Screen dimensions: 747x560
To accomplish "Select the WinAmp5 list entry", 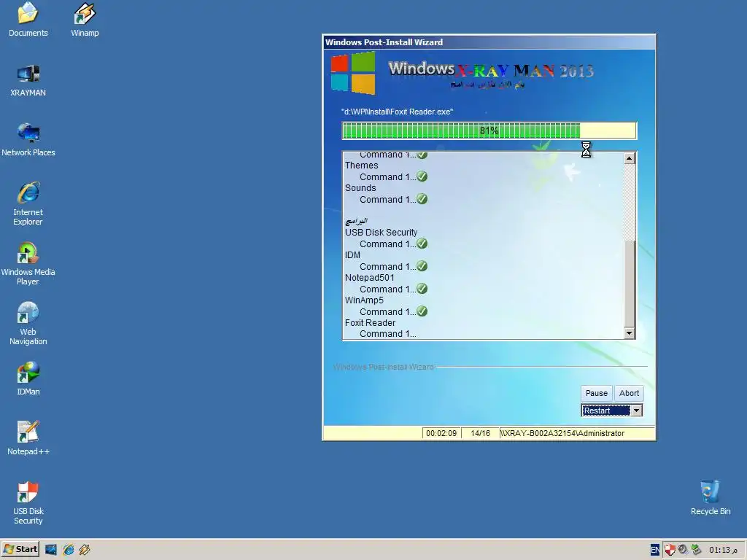I will [x=364, y=300].
